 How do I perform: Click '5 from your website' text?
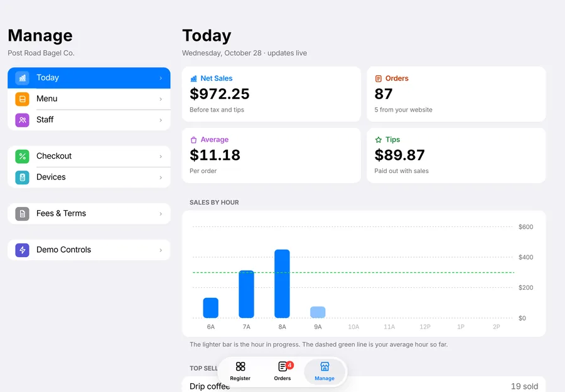click(404, 110)
